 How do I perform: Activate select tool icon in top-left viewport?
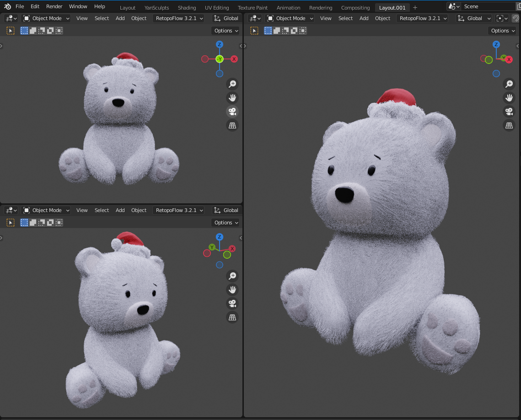11,31
